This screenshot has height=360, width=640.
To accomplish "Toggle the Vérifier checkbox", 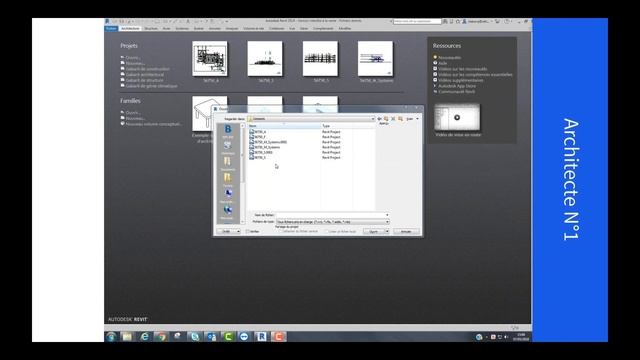I will click(248, 231).
